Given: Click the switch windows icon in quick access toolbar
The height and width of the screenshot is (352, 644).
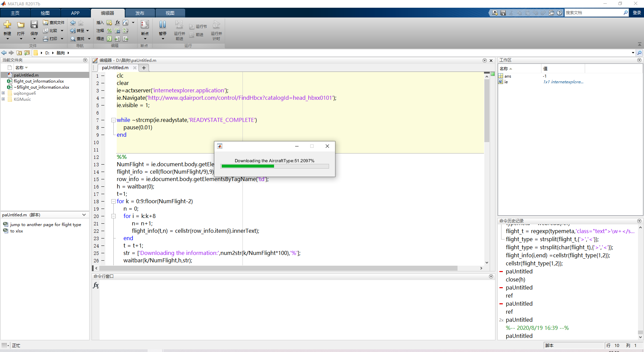Looking at the screenshot, I should tap(551, 13).
